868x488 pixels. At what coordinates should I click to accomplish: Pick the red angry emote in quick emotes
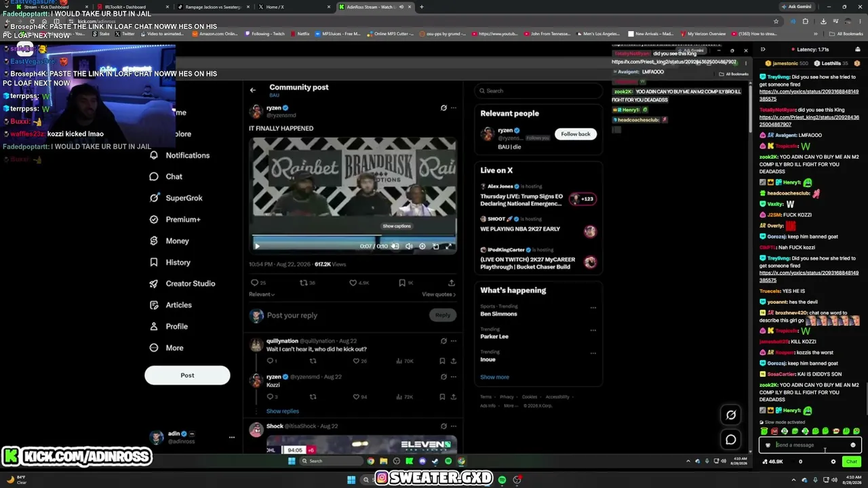(774, 431)
